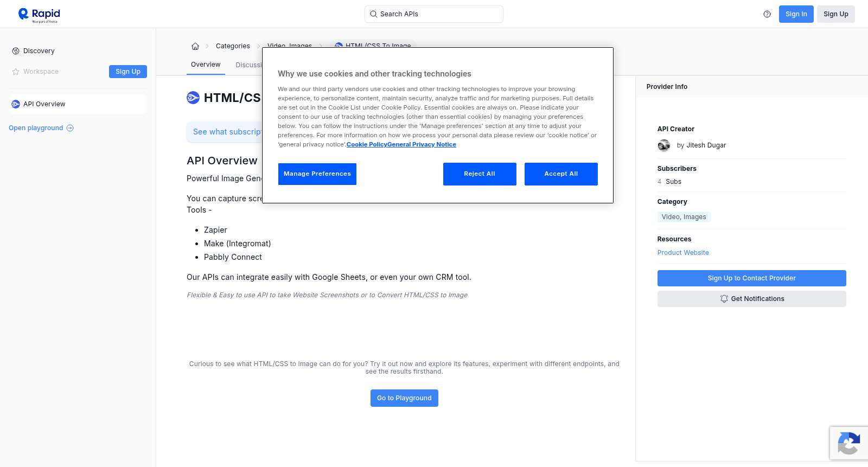This screenshot has width=868, height=467.
Task: Open Categories in the breadcrumb
Action: click(233, 46)
